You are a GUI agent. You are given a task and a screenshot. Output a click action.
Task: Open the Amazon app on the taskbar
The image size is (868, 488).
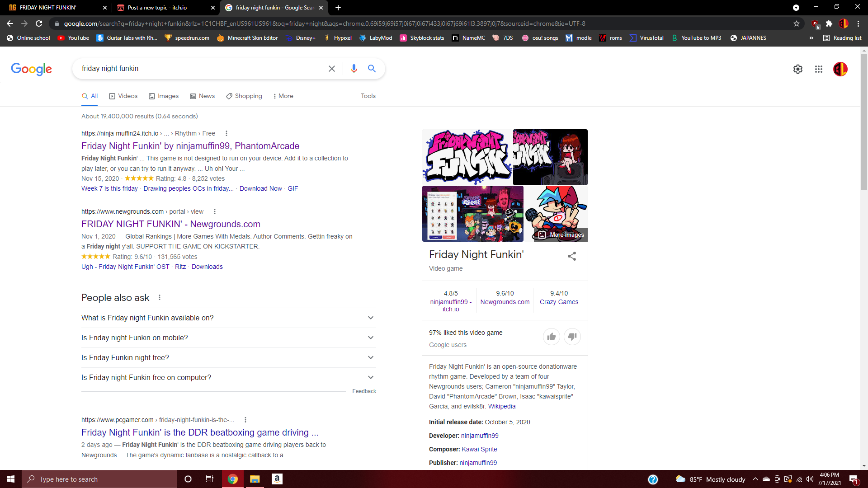[277, 479]
